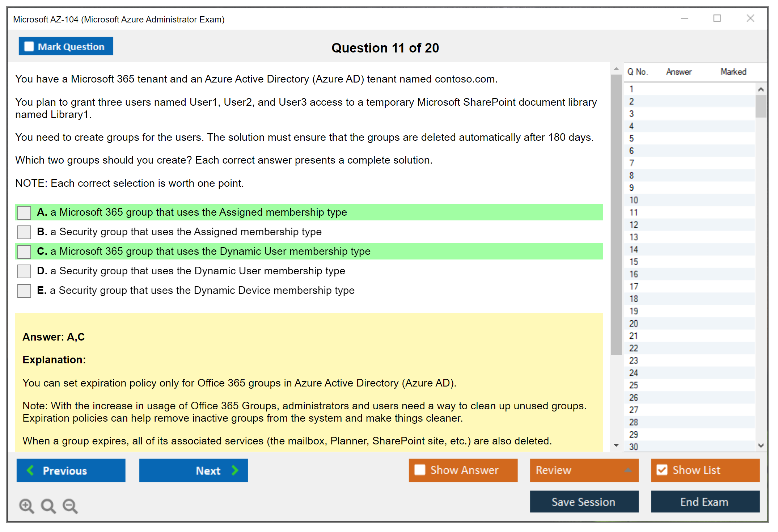
Task: Click question list scroll down arrow
Action: point(761,446)
